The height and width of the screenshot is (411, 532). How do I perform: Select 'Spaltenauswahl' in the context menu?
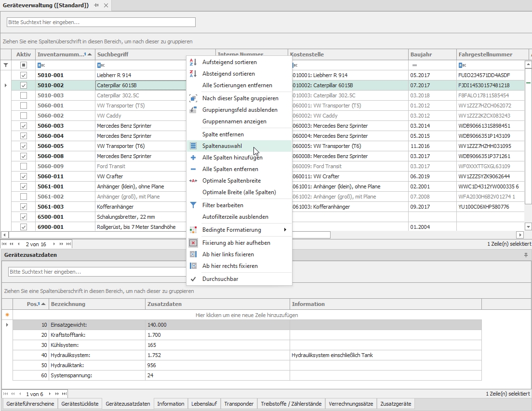click(222, 146)
